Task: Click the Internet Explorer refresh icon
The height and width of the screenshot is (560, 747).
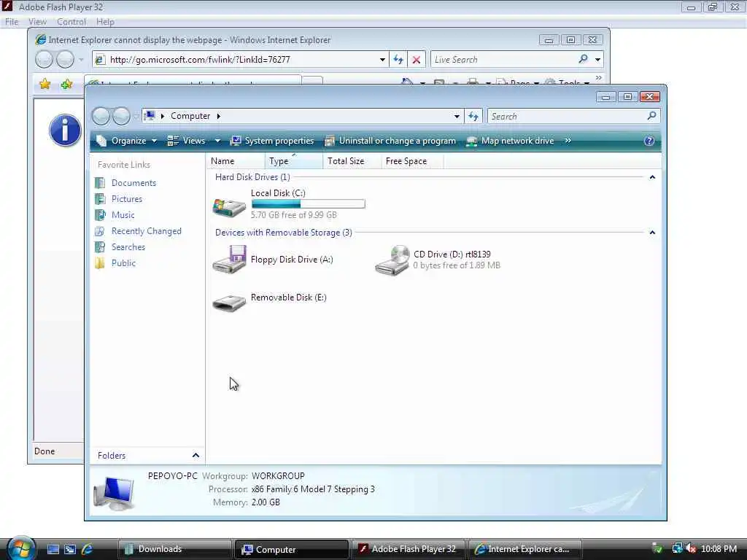Action: coord(398,60)
